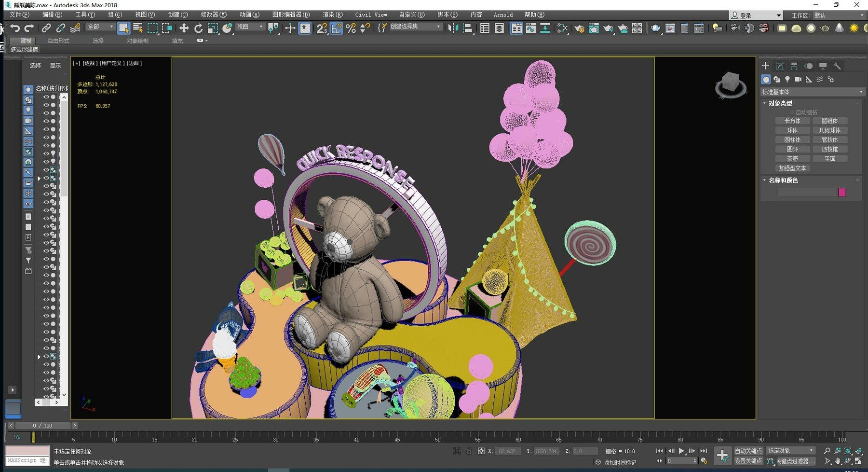868x472 pixels.
Task: Toggle the Percent Snap icon
Action: coord(351,28)
